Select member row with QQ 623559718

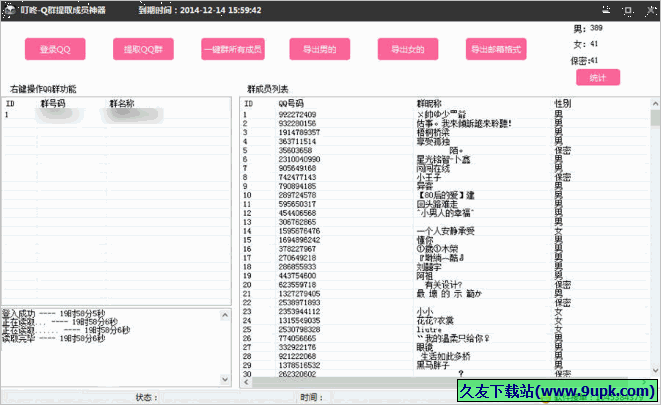coord(446,285)
